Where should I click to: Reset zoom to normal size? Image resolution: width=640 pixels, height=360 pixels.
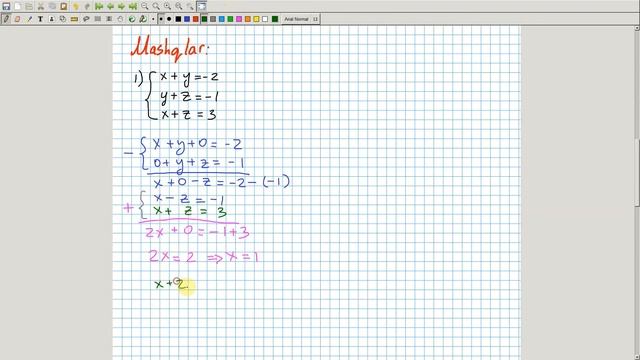(x=179, y=7)
